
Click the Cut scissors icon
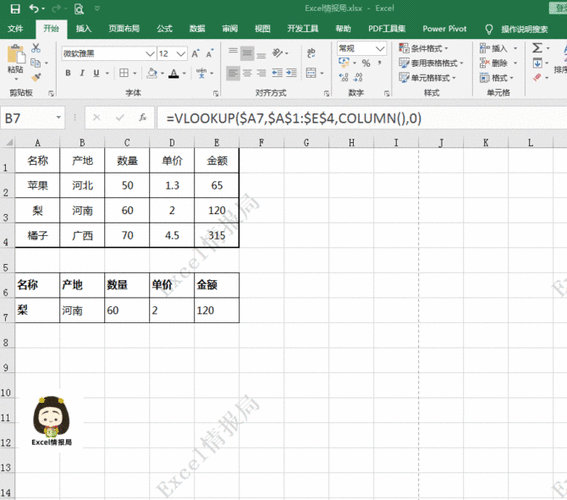[35, 48]
